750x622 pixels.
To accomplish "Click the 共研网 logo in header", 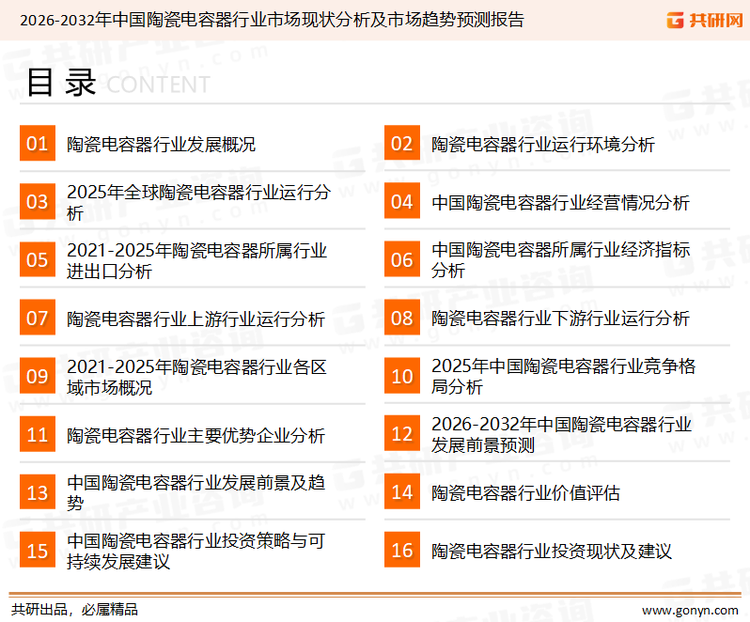I will (705, 20).
